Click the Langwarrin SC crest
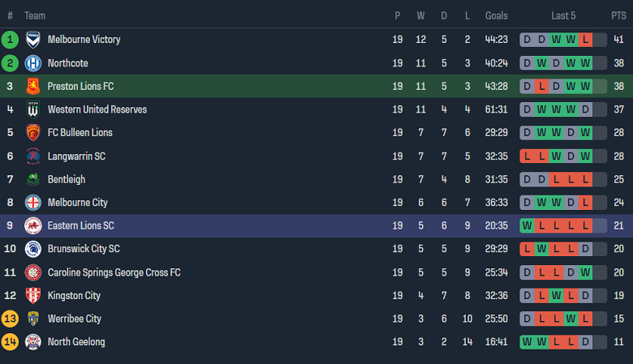The image size is (633, 364). [33, 156]
